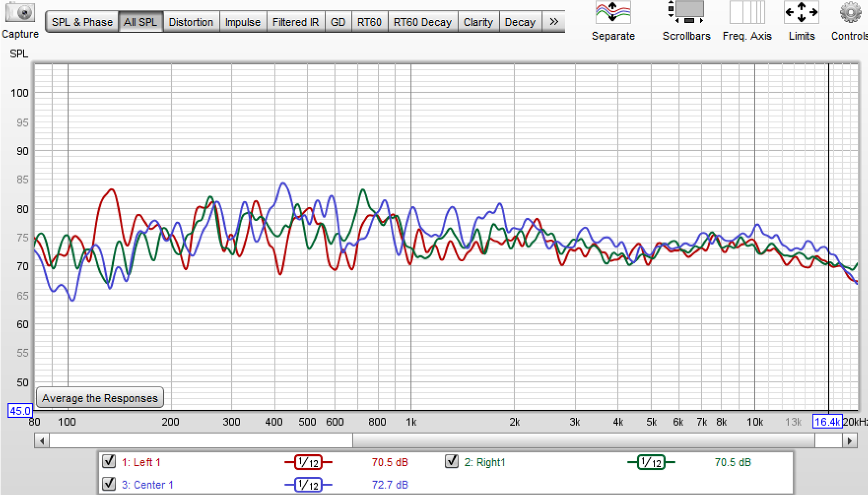
Task: Click the Separate traces icon
Action: (613, 13)
